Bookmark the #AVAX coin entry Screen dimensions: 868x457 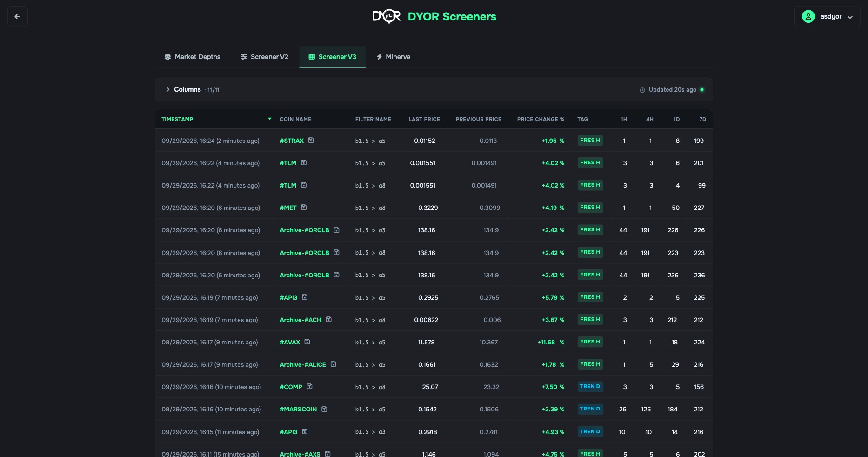pos(307,342)
